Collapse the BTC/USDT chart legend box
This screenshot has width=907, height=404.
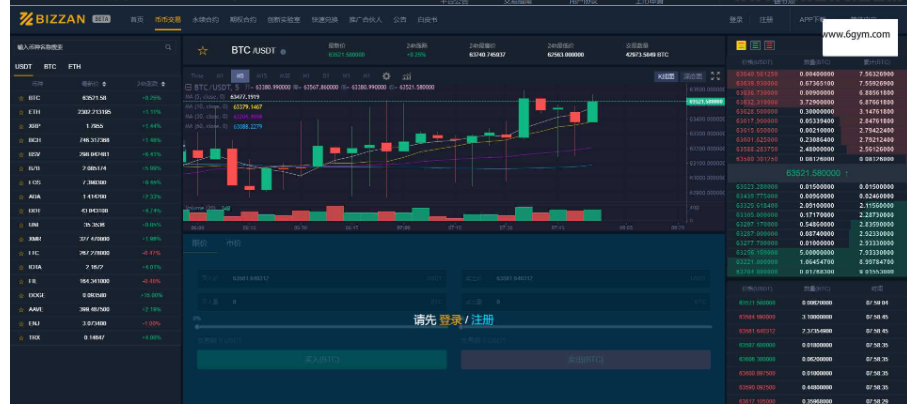[188, 87]
